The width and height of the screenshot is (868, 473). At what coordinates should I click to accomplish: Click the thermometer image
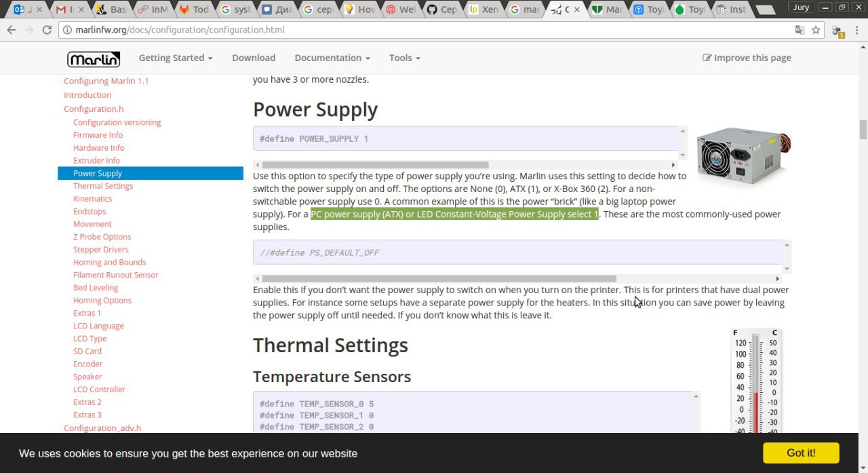pyautogui.click(x=757, y=381)
